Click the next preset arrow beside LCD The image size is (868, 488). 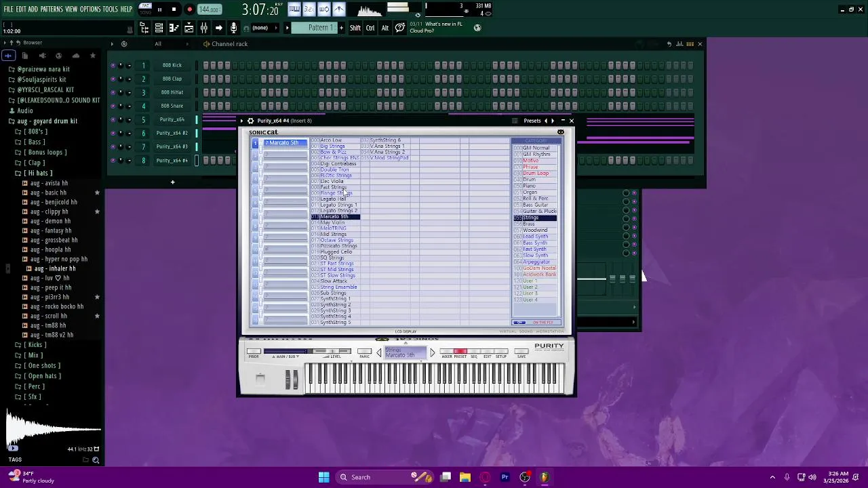[432, 352]
